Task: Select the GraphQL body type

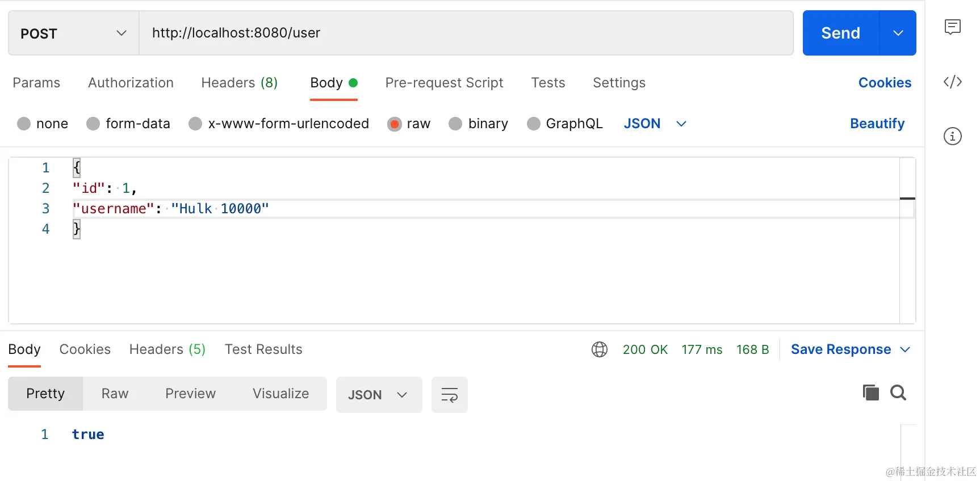Action: (x=533, y=124)
